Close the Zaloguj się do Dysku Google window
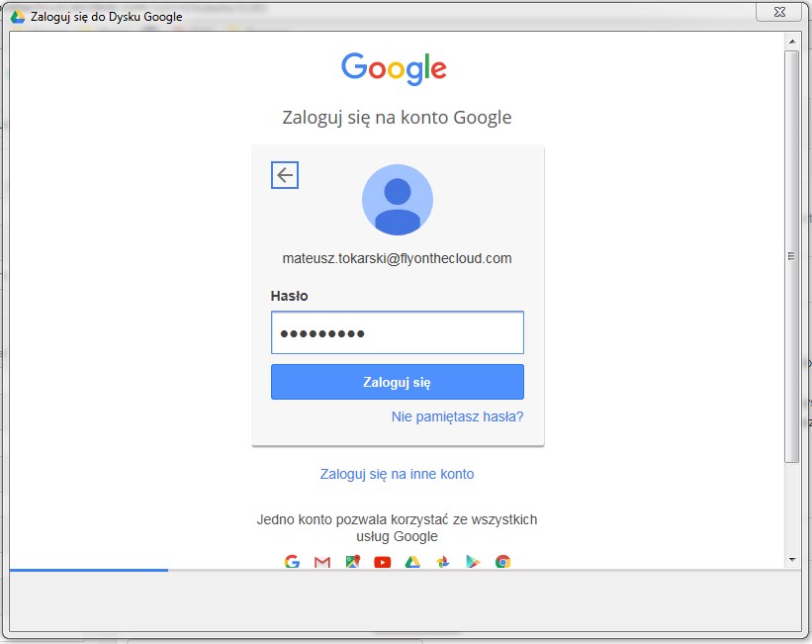 click(779, 12)
